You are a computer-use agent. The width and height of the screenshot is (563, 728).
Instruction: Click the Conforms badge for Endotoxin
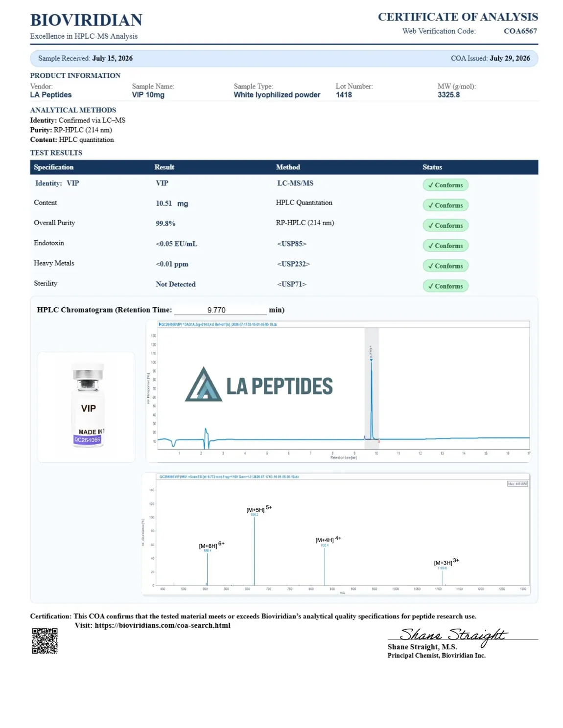tap(446, 246)
